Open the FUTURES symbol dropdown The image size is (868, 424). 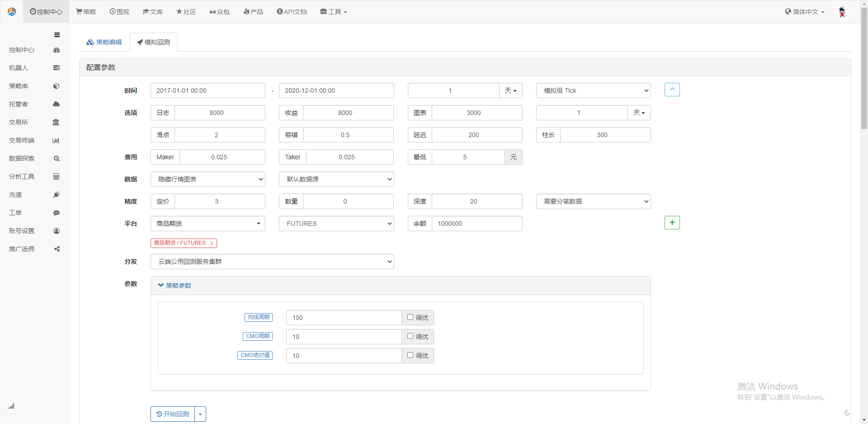click(336, 224)
